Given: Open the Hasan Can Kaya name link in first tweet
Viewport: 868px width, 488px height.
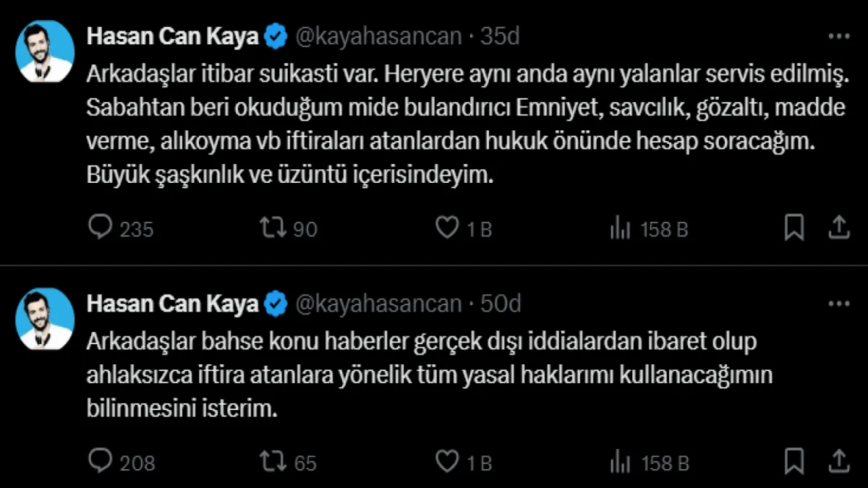Looking at the screenshot, I should pos(172,37).
